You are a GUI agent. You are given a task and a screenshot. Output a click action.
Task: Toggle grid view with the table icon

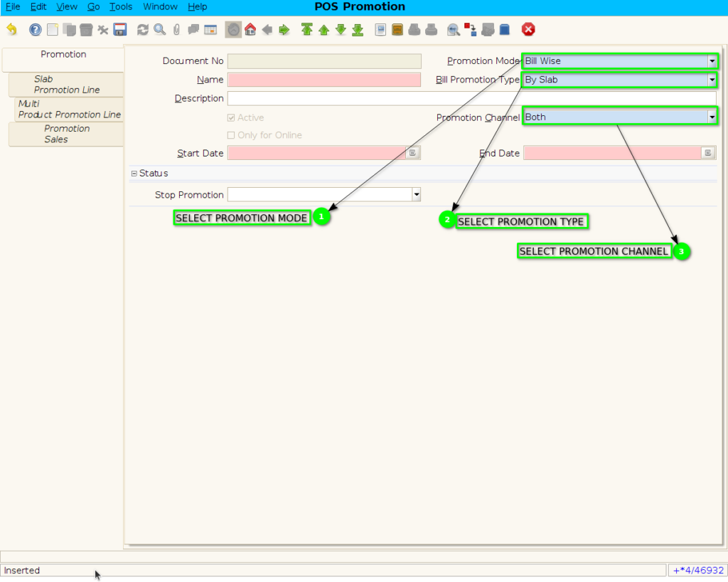point(210,30)
